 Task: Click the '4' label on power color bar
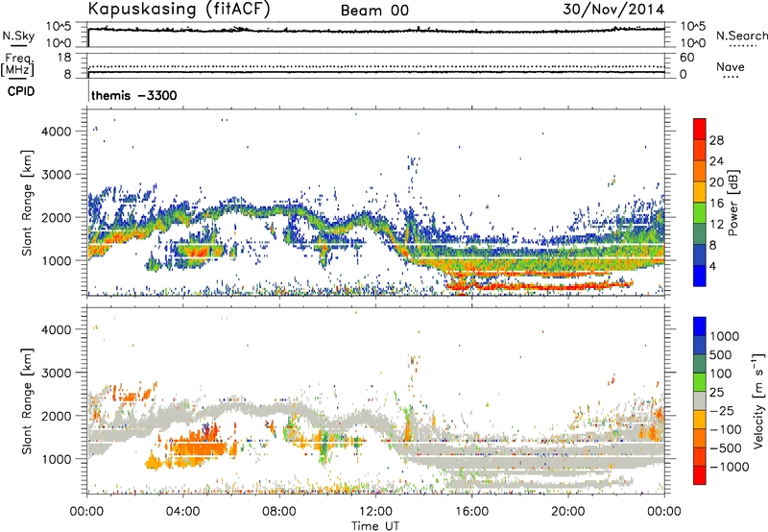712,266
